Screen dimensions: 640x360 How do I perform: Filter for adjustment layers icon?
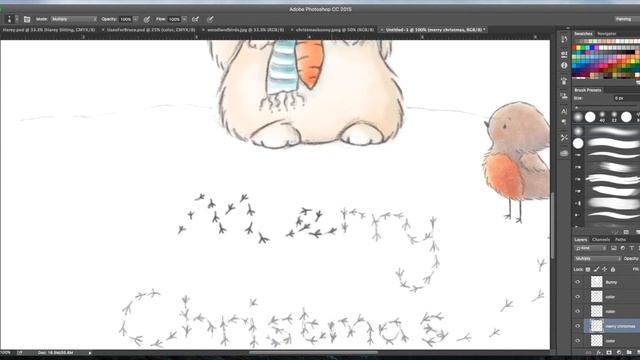click(623, 248)
